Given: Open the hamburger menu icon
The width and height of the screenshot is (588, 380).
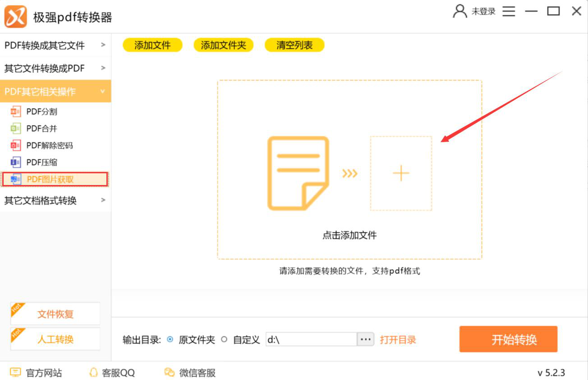Looking at the screenshot, I should point(509,11).
